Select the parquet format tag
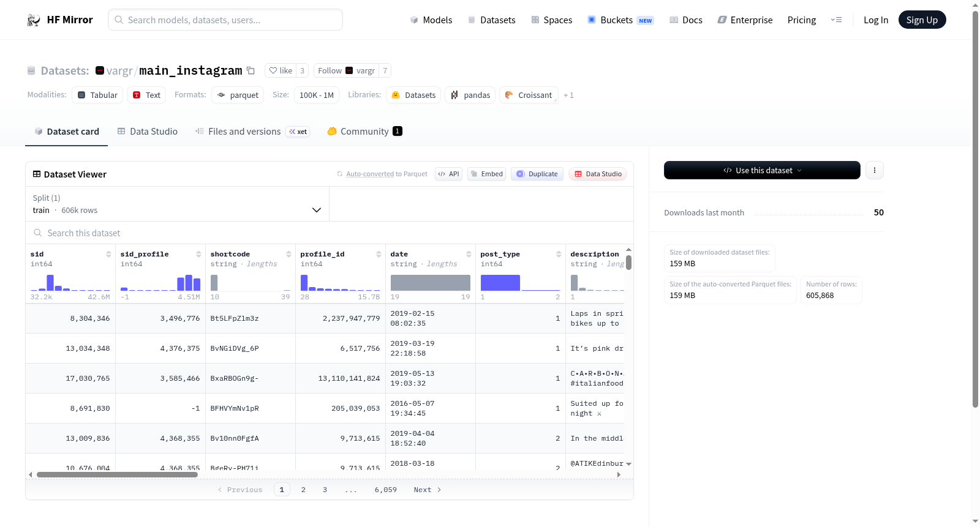Image resolution: width=980 pixels, height=527 pixels. coord(238,95)
